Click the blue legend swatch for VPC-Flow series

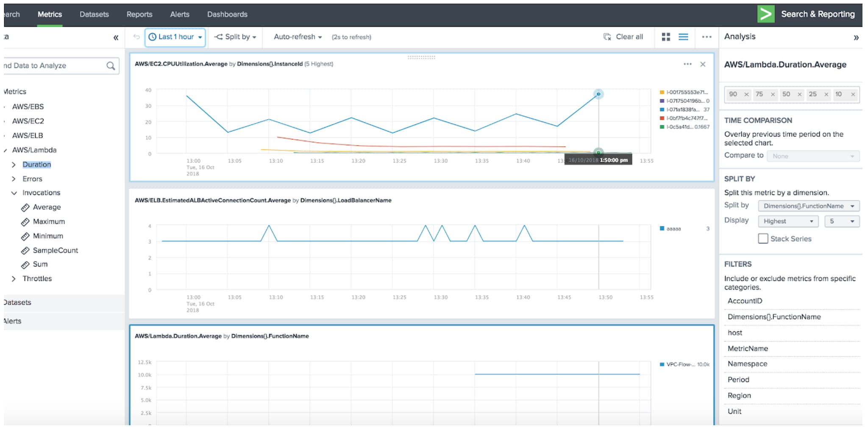(x=662, y=364)
